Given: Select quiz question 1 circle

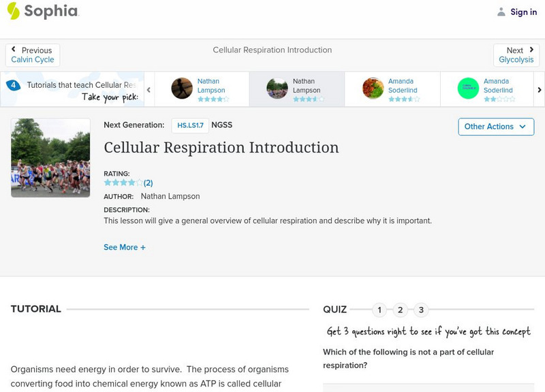Looking at the screenshot, I should pos(379,310).
